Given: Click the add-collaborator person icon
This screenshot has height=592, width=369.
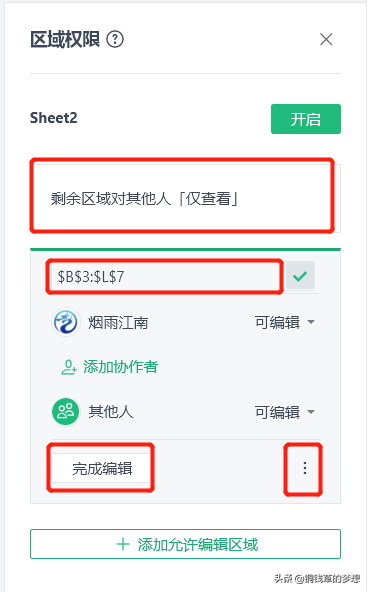Looking at the screenshot, I should point(68,367).
